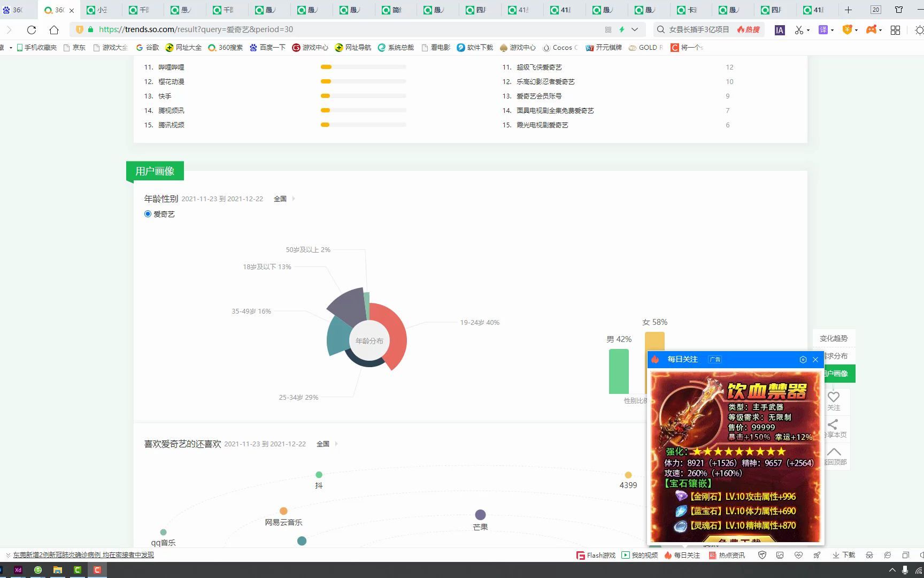The image size is (924, 578).
Task: Expand the shield wallet dropdown arrow
Action: click(x=856, y=30)
